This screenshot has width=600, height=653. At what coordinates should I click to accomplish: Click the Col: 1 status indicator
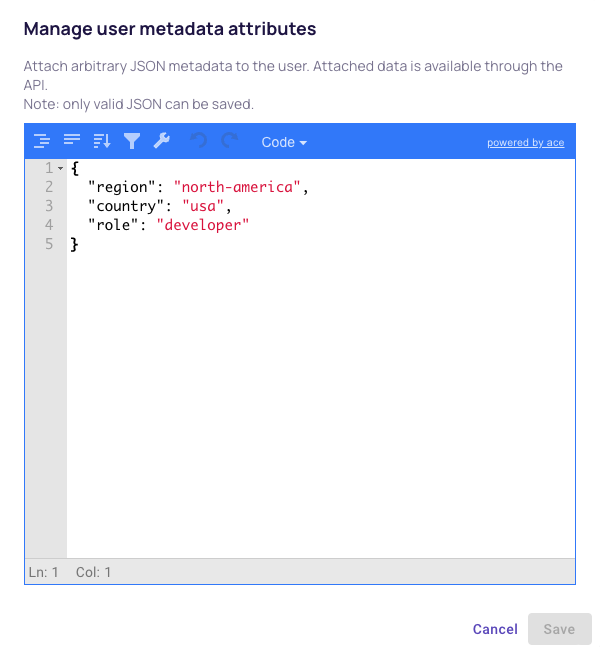93,572
